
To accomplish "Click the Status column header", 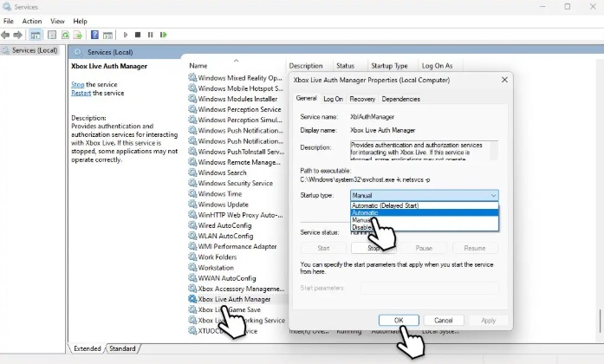I will tap(351, 66).
